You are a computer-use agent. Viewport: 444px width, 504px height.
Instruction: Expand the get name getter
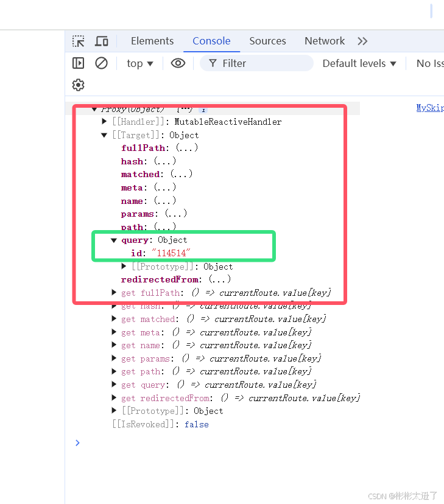coord(113,345)
